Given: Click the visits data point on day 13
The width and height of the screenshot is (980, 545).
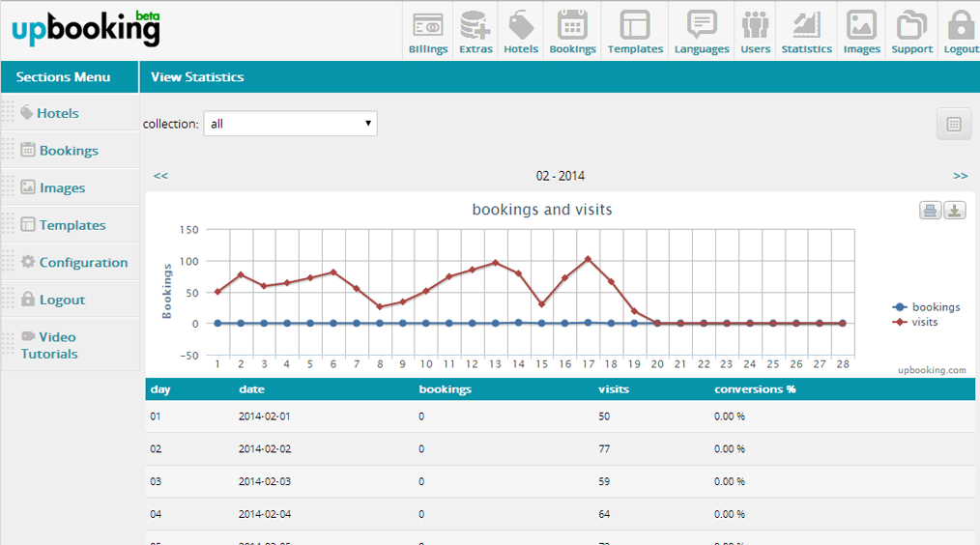Looking at the screenshot, I should click(496, 263).
